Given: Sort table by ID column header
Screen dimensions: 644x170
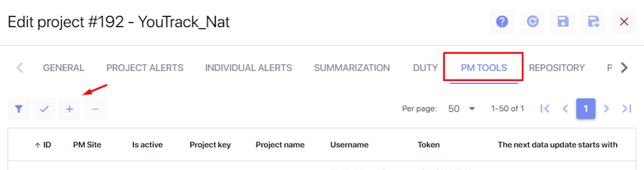Looking at the screenshot, I should tap(43, 145).
